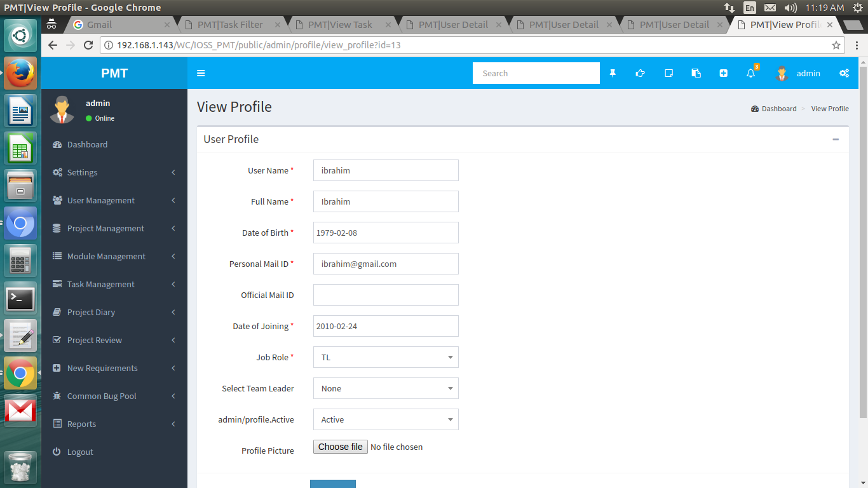Open the Active status dropdown
868x488 pixels.
[x=386, y=419]
